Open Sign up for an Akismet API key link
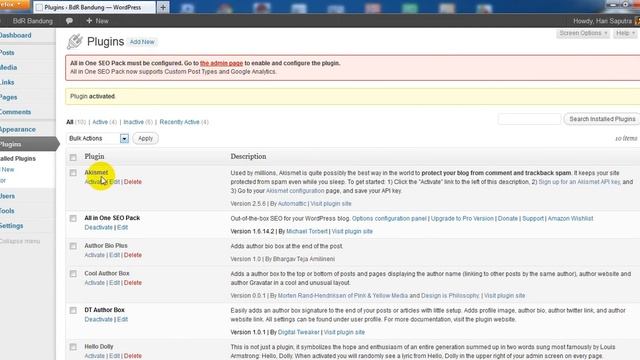The image size is (640, 360). point(580,182)
